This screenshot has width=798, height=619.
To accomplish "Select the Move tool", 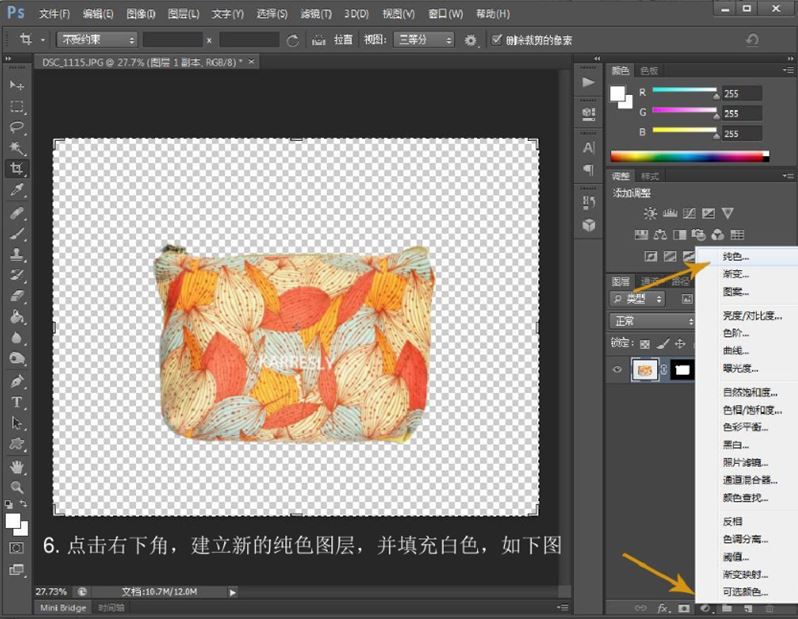I will (17, 85).
